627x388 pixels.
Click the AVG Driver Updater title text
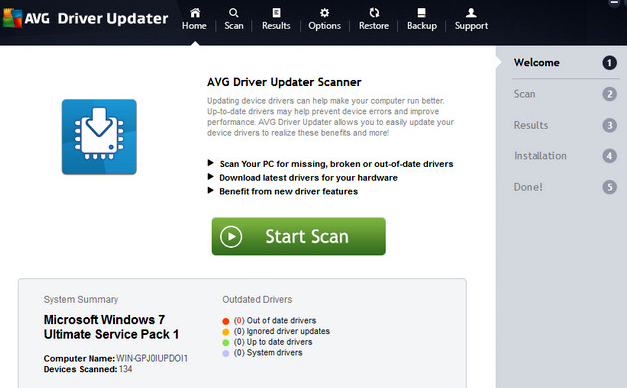(x=96, y=18)
